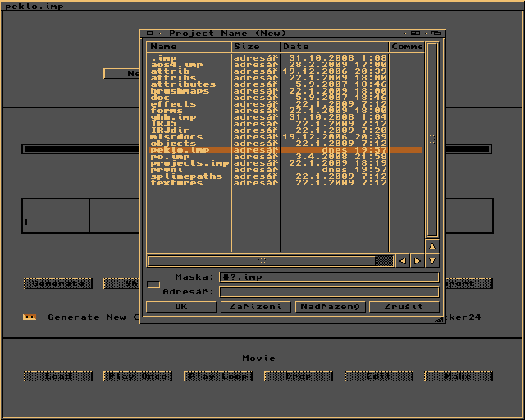Viewport: 525px width, 420px height.
Task: Click the Movie Load button
Action: click(58, 377)
